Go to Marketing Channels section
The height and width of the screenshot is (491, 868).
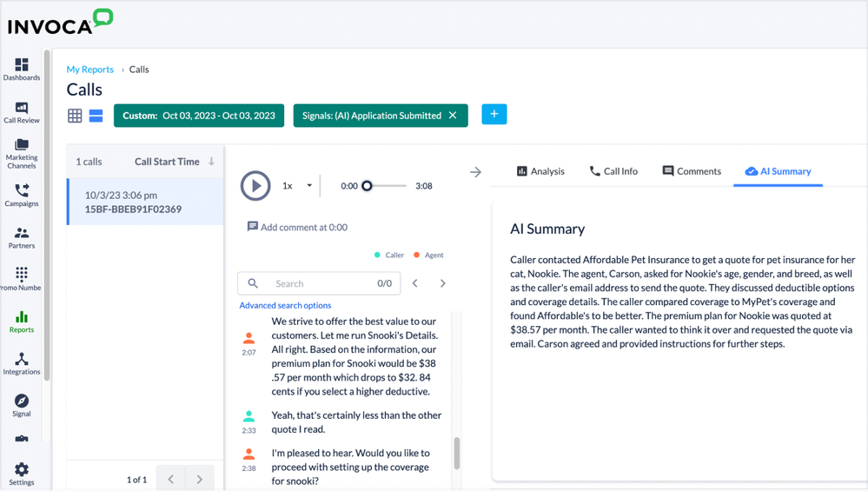tap(22, 153)
